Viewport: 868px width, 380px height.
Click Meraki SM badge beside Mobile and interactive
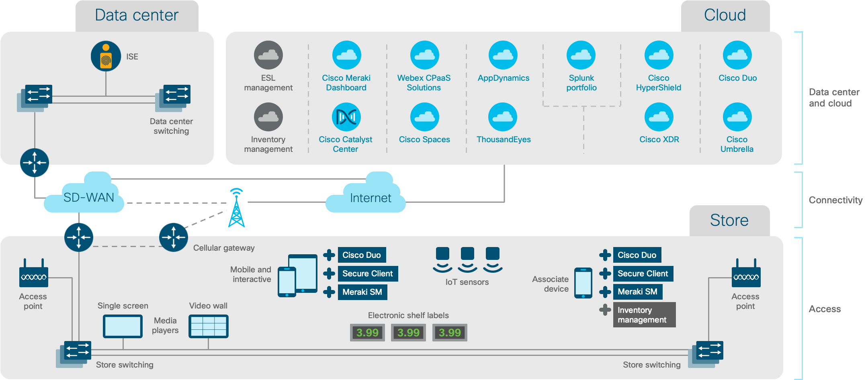[362, 292]
